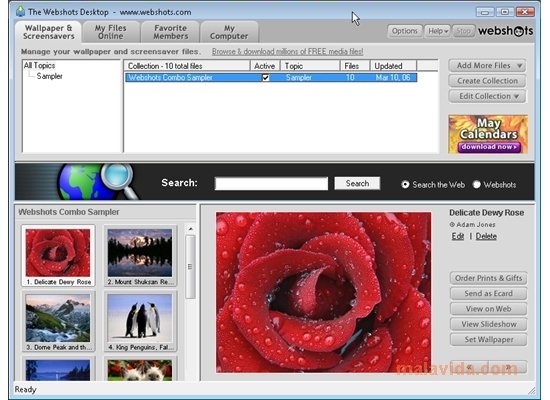Click the Mar 10, 06 updated cell
550x400 pixels.
[x=393, y=77]
